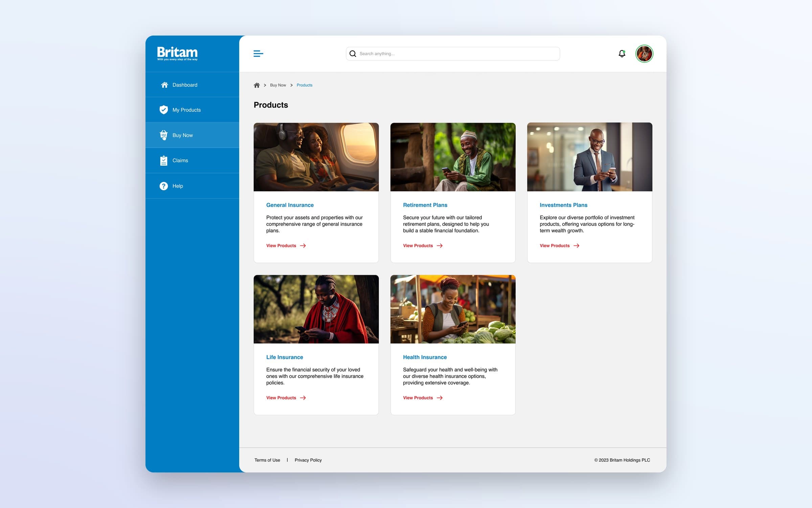Click the Britam logo

tap(177, 54)
